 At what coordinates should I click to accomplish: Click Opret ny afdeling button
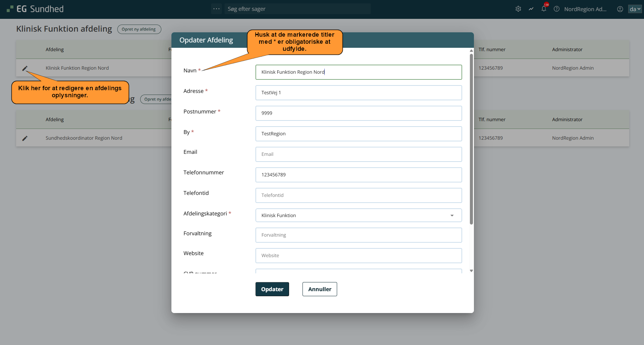click(x=139, y=29)
